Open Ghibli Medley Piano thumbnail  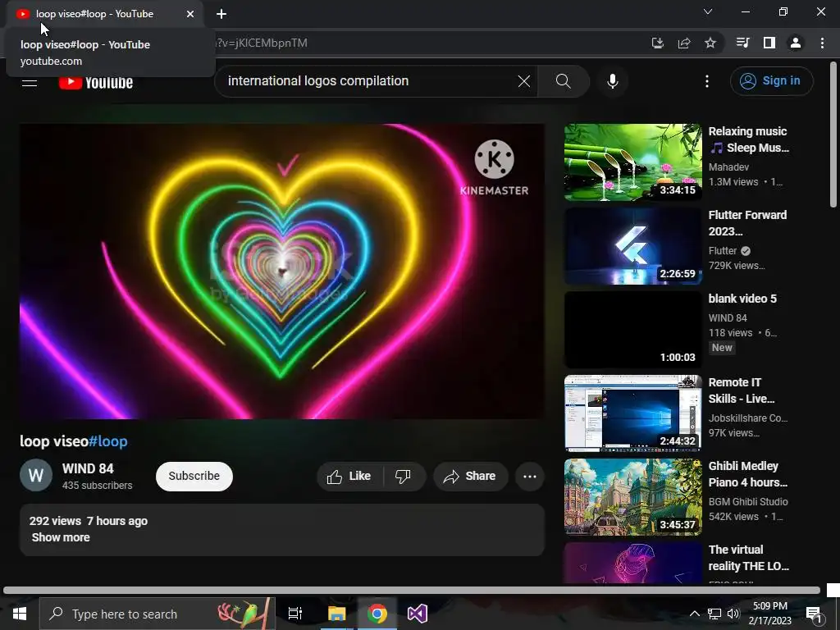tap(632, 496)
